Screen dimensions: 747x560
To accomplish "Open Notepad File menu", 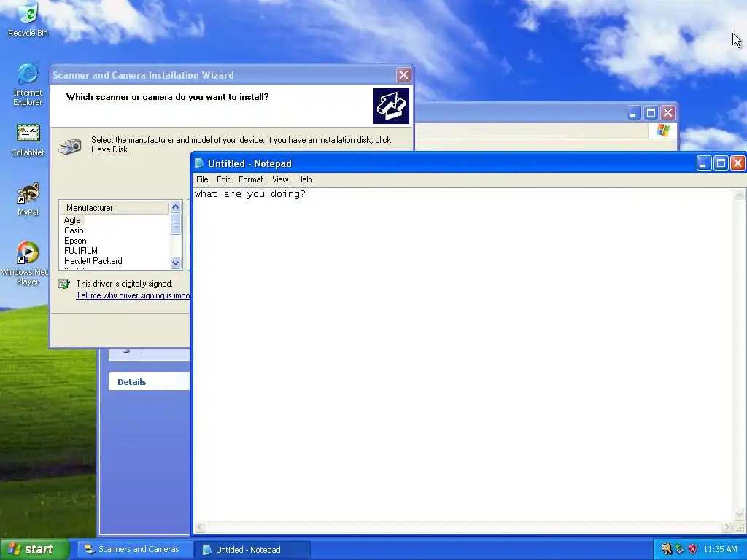I will coord(202,179).
